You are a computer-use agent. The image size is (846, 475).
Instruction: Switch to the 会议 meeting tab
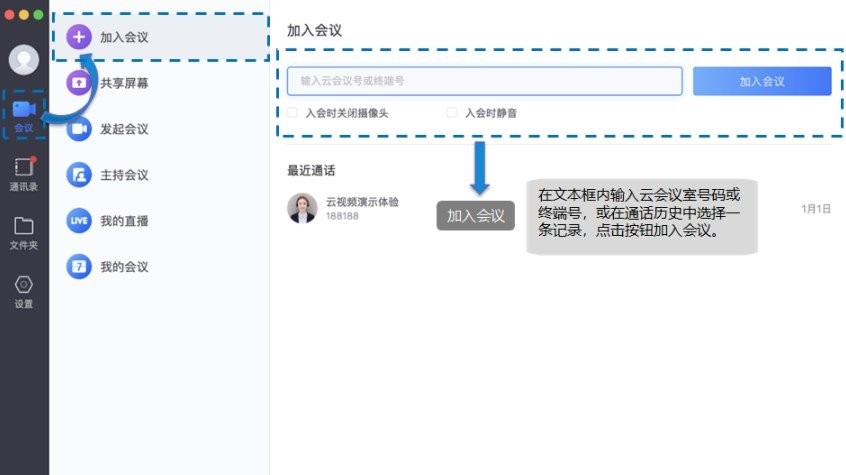point(24,115)
